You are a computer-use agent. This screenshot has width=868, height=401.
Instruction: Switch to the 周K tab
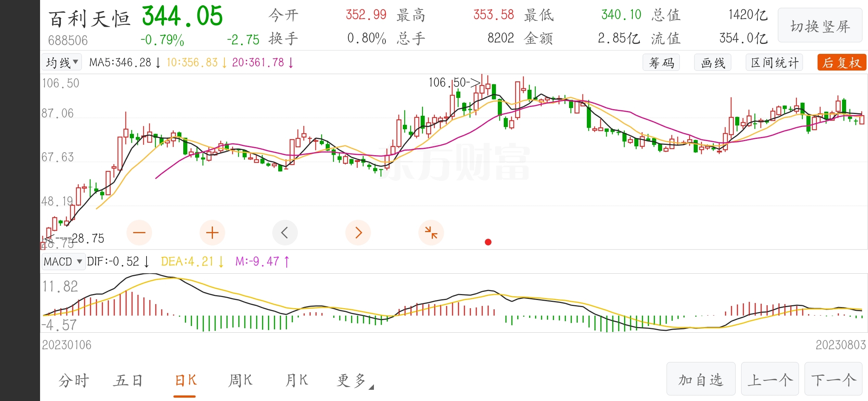point(240,381)
